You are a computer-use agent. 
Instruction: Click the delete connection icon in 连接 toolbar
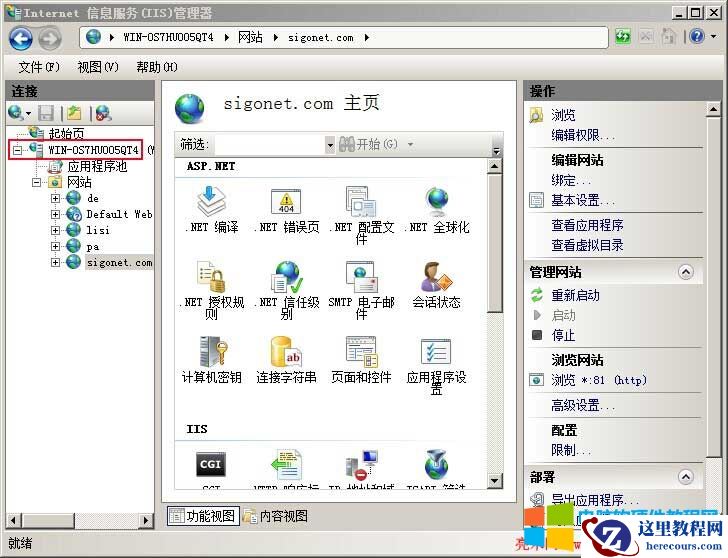point(104,113)
